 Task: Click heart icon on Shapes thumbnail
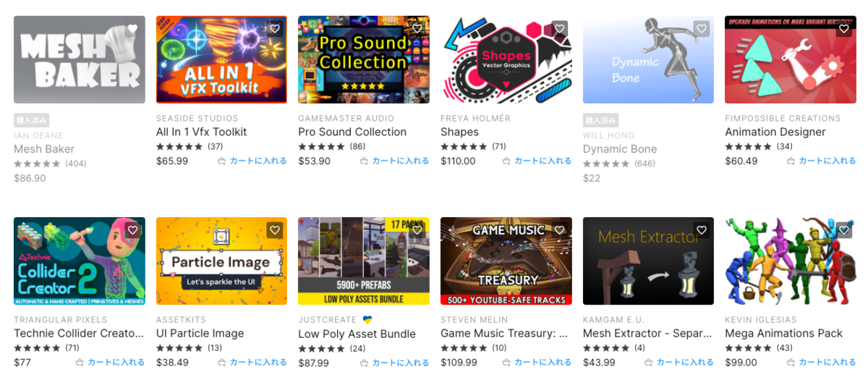(559, 29)
